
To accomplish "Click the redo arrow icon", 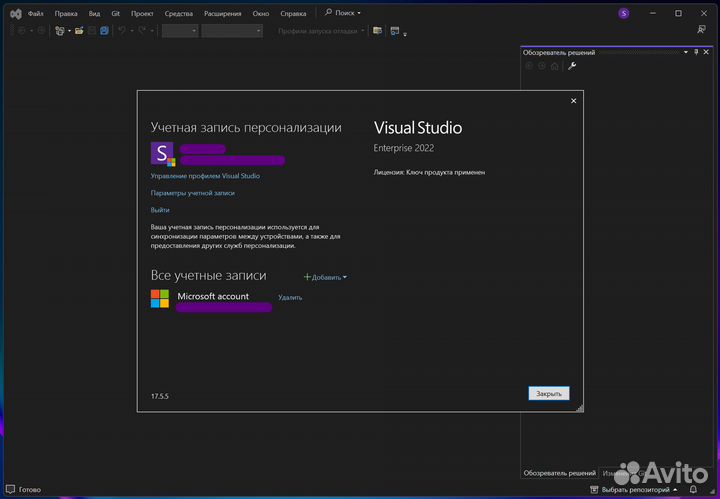I will pyautogui.click(x=142, y=31).
